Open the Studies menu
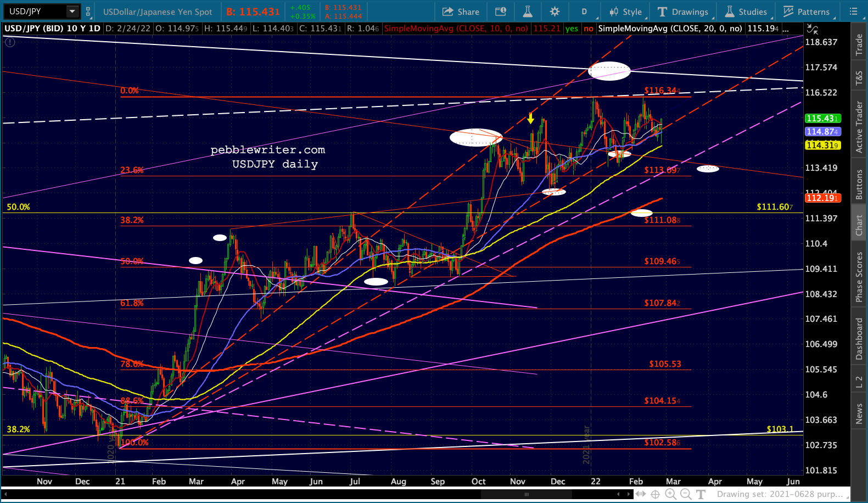The width and height of the screenshot is (868, 503). 746,12
